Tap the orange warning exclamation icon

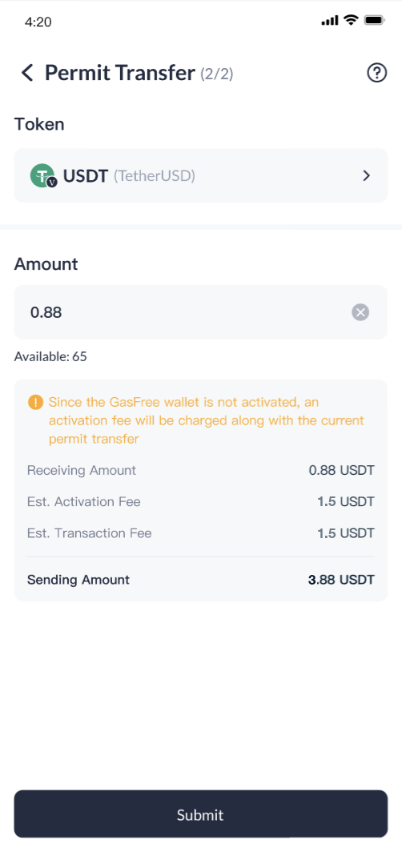click(35, 402)
